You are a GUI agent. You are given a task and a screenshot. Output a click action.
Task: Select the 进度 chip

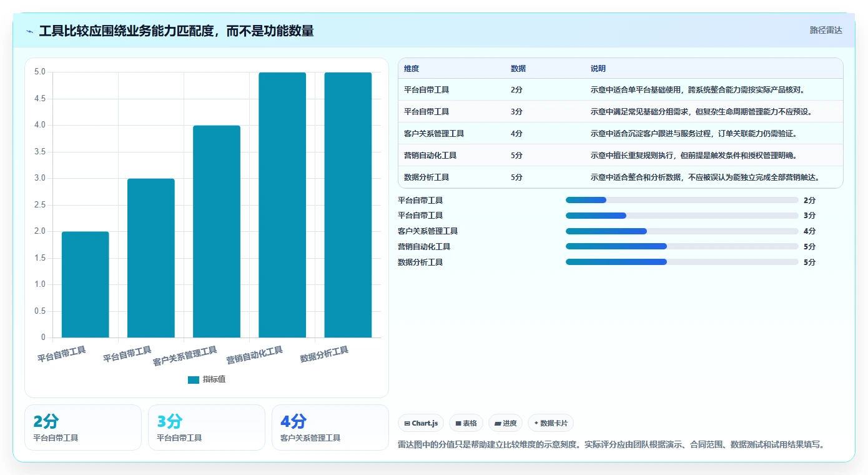click(505, 423)
